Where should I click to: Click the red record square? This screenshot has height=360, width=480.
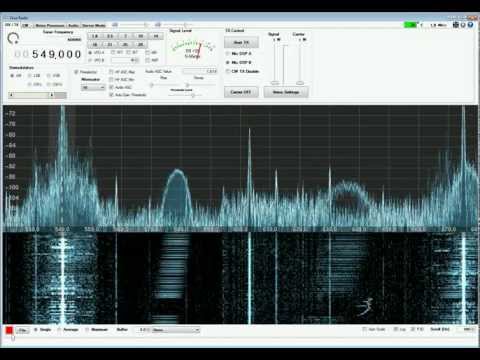point(9,330)
